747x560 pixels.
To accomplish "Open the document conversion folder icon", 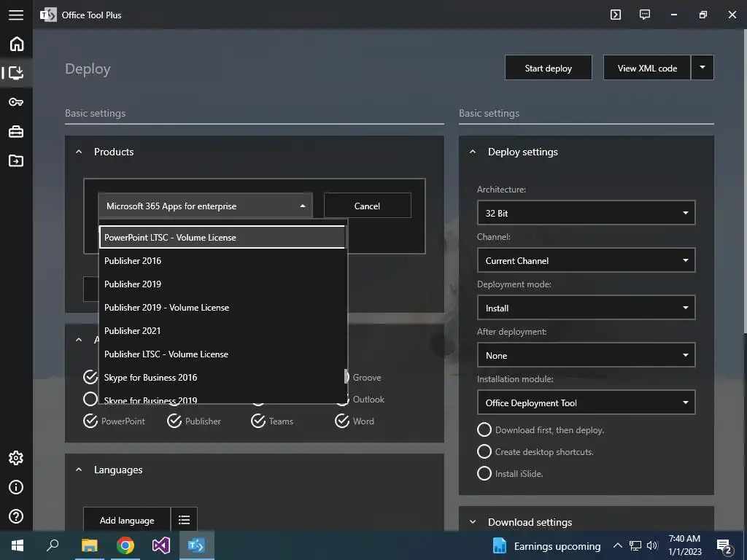I will [x=16, y=160].
